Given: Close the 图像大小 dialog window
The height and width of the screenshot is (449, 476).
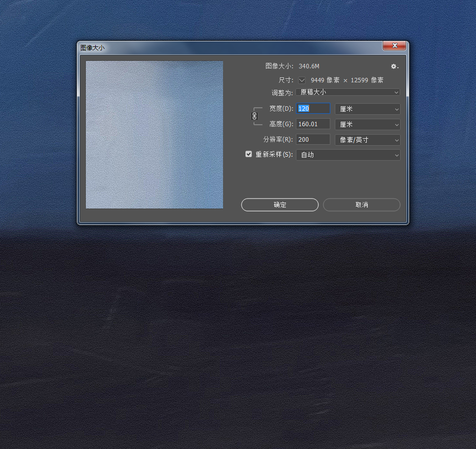Looking at the screenshot, I should (x=394, y=45).
